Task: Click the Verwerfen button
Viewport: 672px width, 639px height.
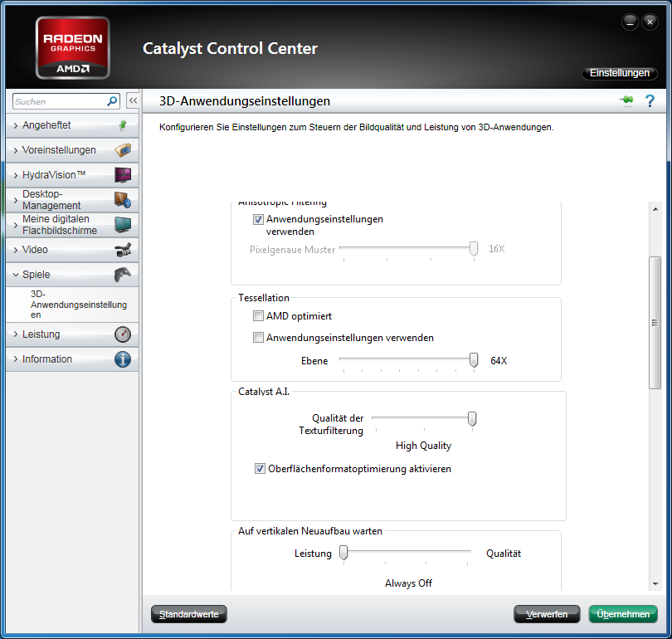Action: pyautogui.click(x=547, y=614)
